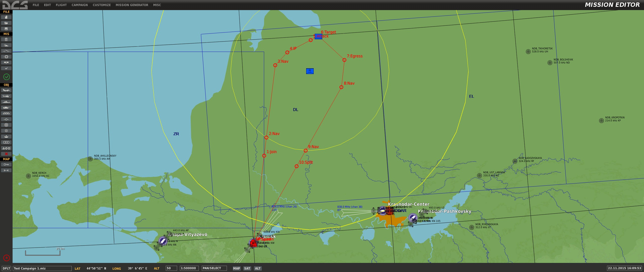Click the Test Campaign 1.miz filename field
This screenshot has height=272, width=644.
42,268
